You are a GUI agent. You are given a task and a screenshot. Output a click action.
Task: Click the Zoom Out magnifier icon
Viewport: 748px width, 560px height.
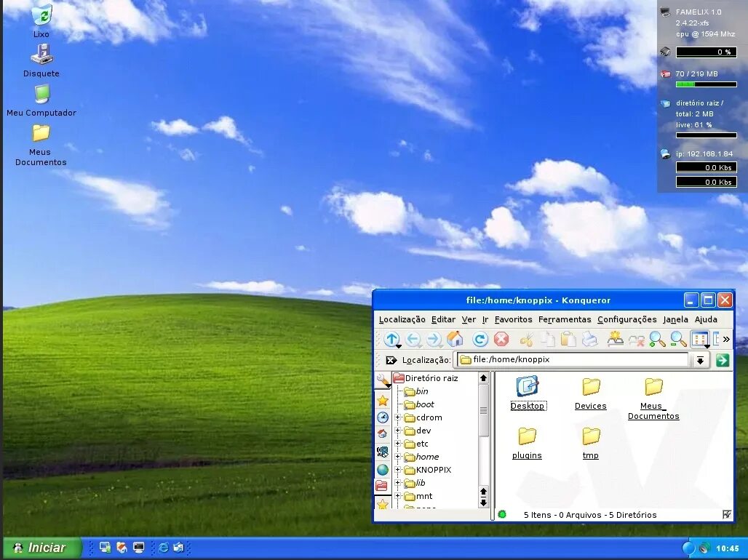[678, 339]
